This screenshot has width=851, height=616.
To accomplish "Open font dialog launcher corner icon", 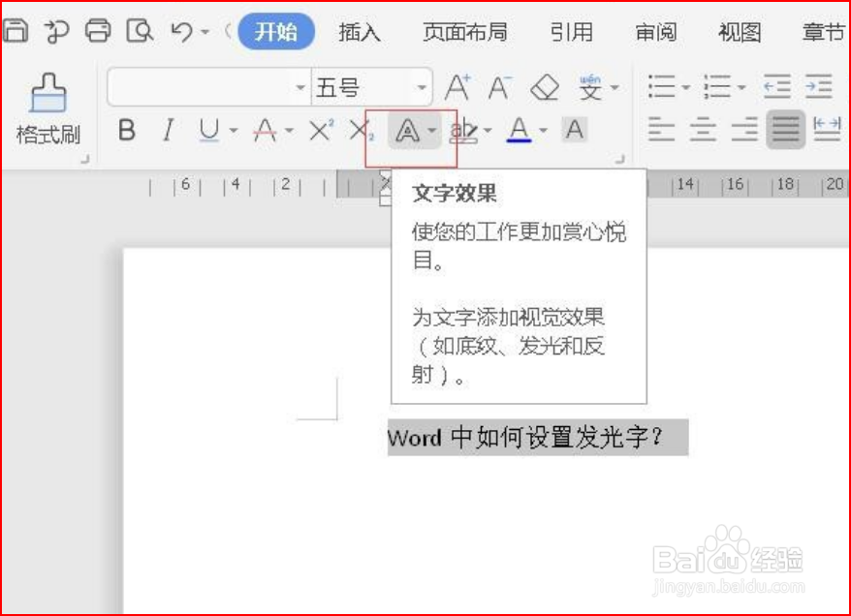I will 619,159.
